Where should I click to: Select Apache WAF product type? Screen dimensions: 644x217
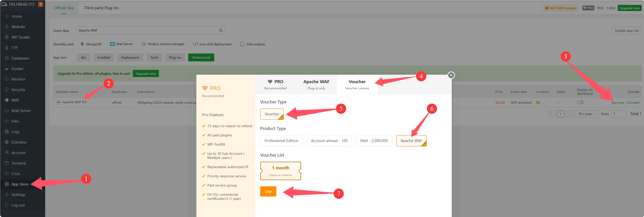(x=411, y=141)
